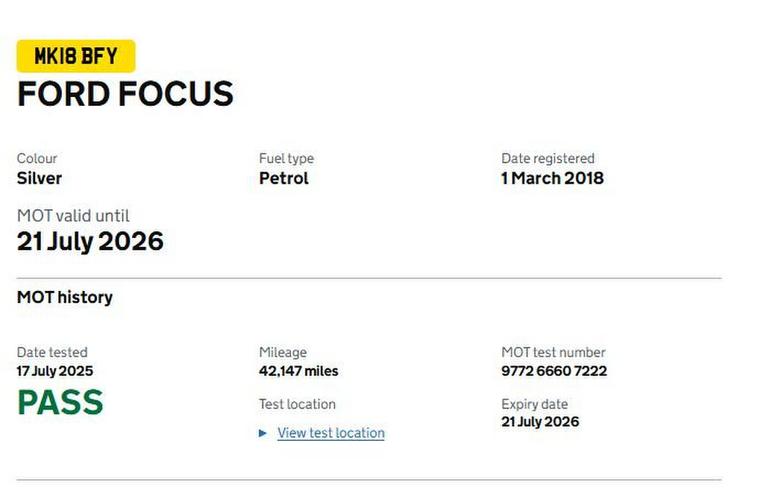The image size is (759, 497).
Task: Click the MOT history heading
Action: coord(65,297)
